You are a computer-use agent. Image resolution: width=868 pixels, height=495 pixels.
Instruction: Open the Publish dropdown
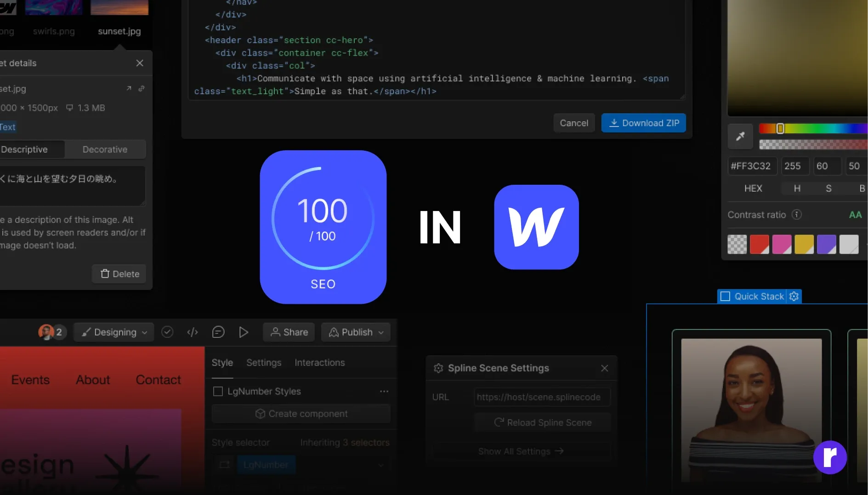coord(356,332)
